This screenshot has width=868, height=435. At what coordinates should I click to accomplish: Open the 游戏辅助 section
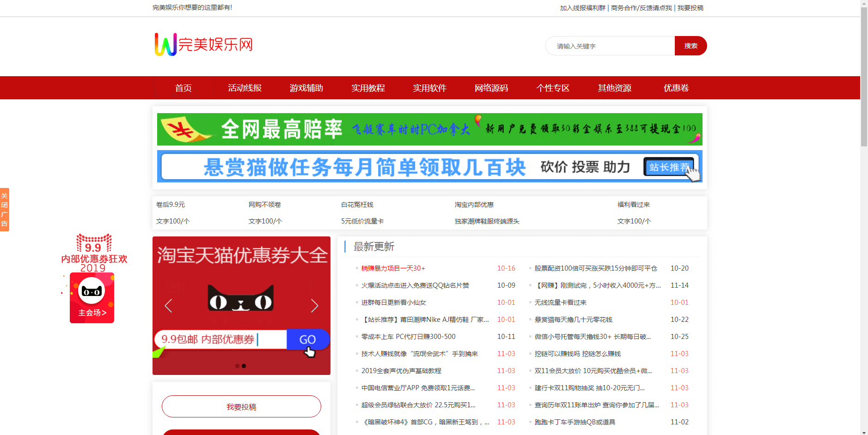pyautogui.click(x=306, y=88)
